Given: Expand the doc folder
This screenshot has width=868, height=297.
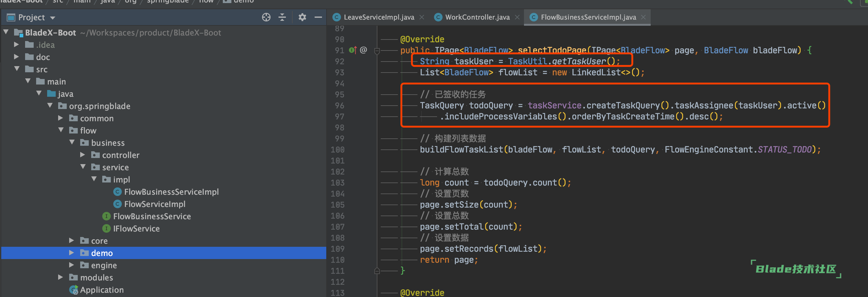Looking at the screenshot, I should click(x=16, y=57).
